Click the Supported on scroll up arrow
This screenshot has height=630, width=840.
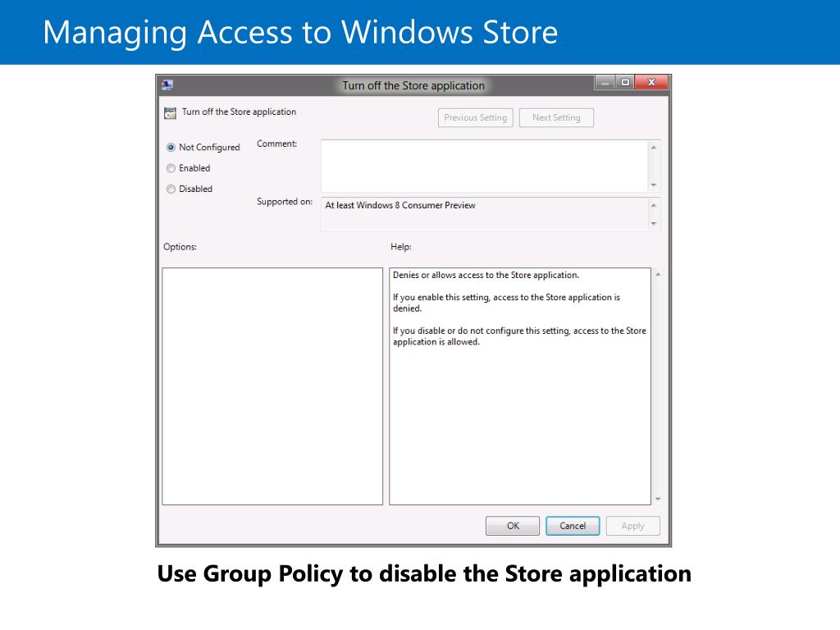click(654, 205)
